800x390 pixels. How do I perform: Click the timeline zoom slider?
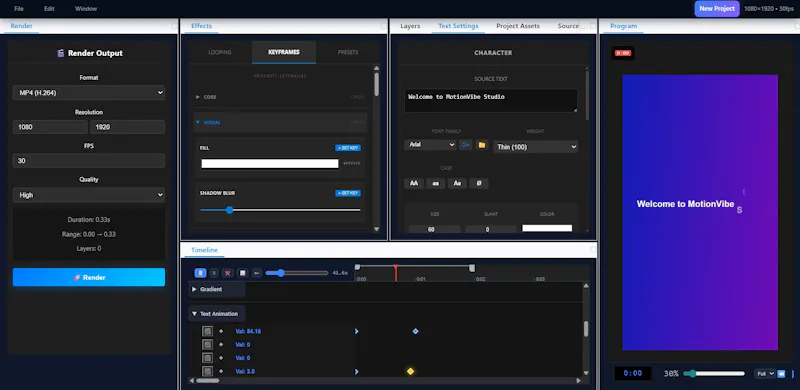296,273
